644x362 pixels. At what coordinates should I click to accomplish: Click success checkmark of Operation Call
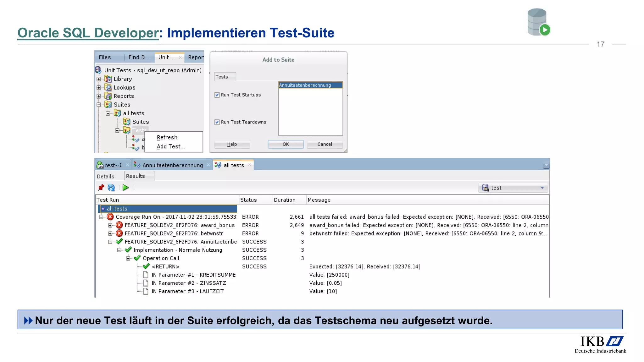tap(137, 258)
